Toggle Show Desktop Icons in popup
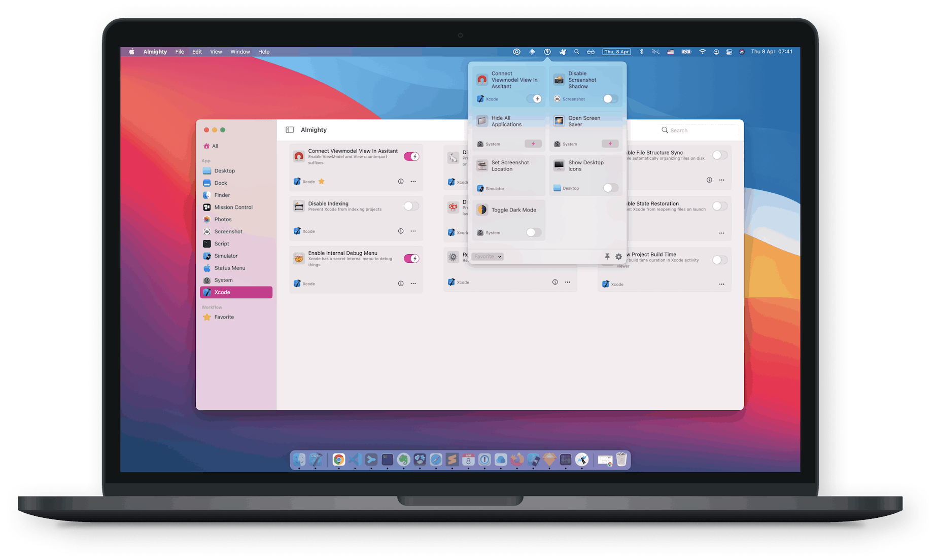This screenshot has width=937, height=560. pyautogui.click(x=611, y=188)
